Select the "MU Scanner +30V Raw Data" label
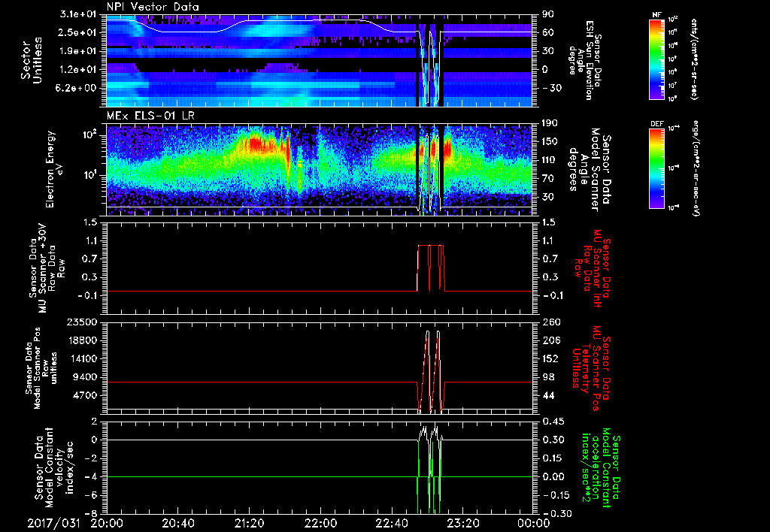Image resolution: width=770 pixels, height=532 pixels. 46,268
